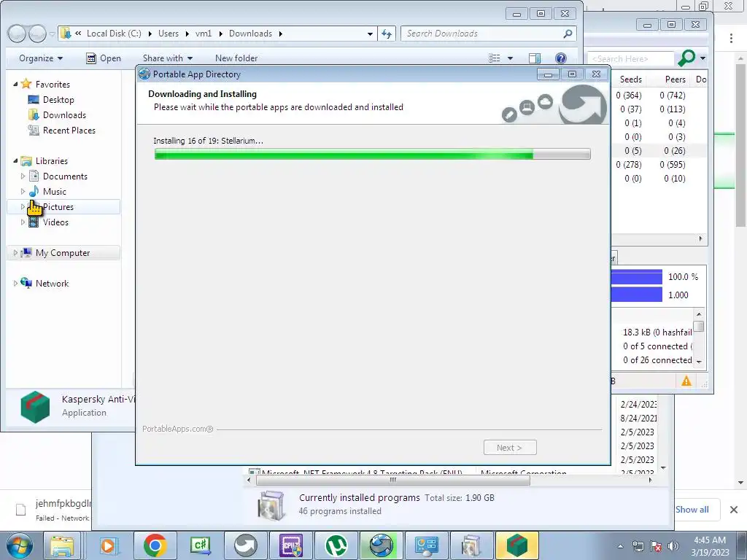Click the refresh button beside address bar

click(387, 34)
